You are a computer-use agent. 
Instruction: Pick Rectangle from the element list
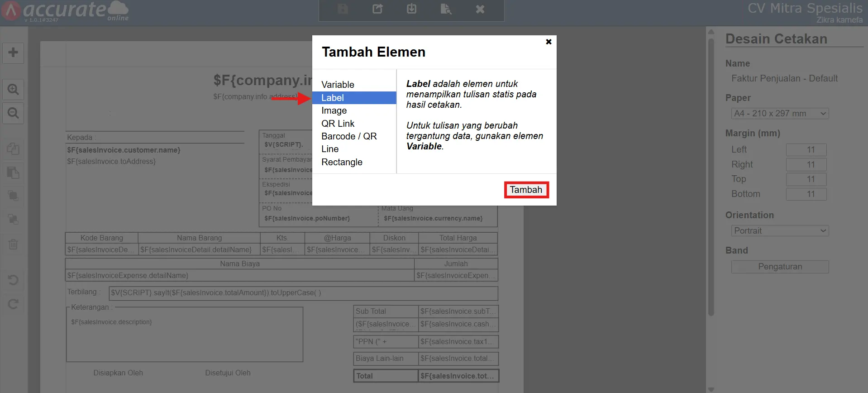[342, 162]
